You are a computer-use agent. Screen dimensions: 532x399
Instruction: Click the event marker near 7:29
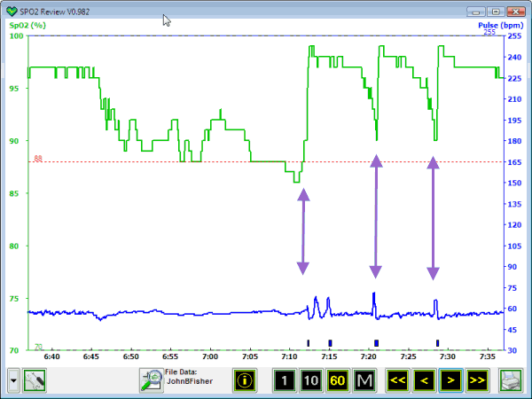[x=437, y=342]
